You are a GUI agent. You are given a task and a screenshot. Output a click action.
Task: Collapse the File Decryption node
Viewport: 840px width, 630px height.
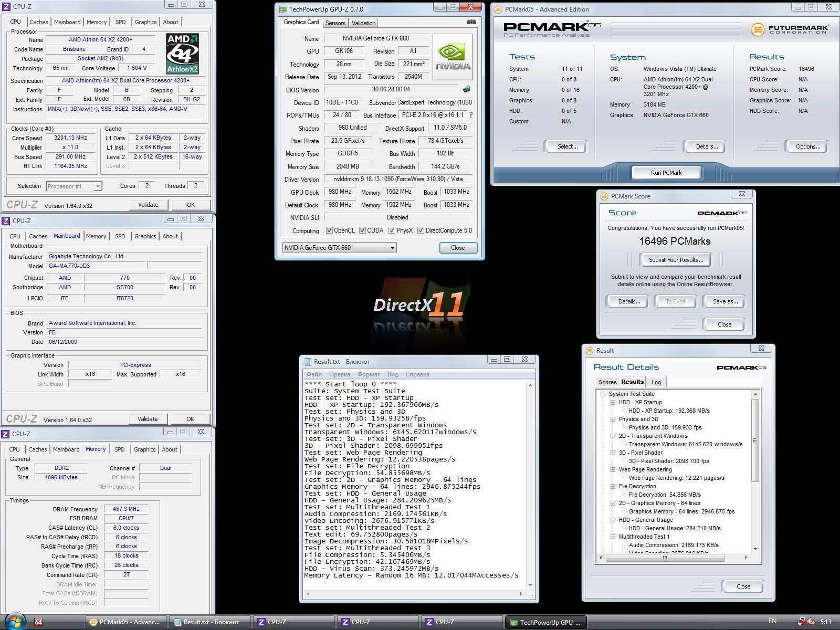point(613,486)
